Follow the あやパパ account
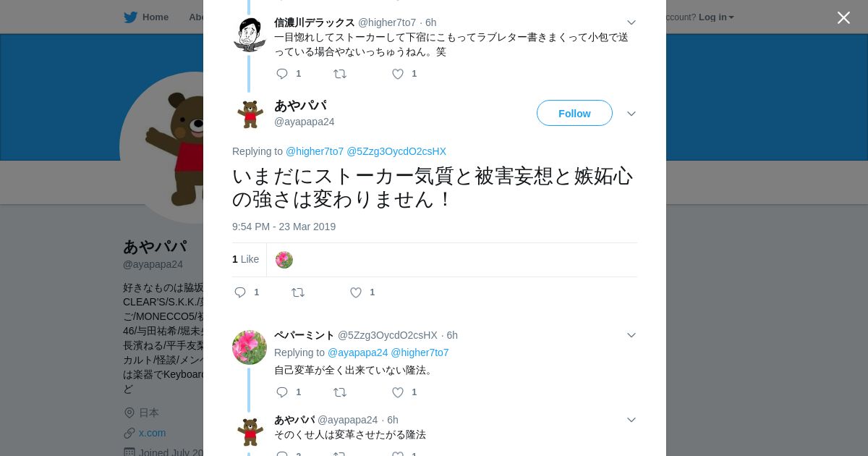The width and height of the screenshot is (868, 456). (574, 113)
